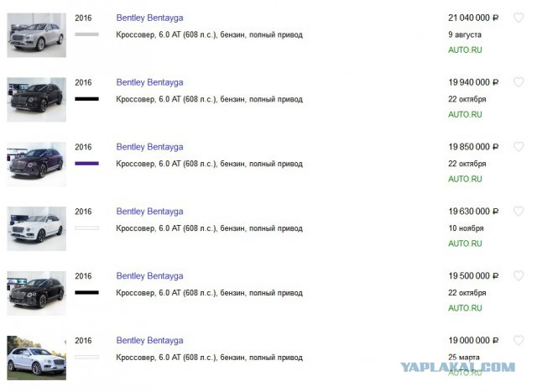The image size is (537, 392).
Task: Click year 2016 of silver Bentayga listing
Action: tap(83, 18)
